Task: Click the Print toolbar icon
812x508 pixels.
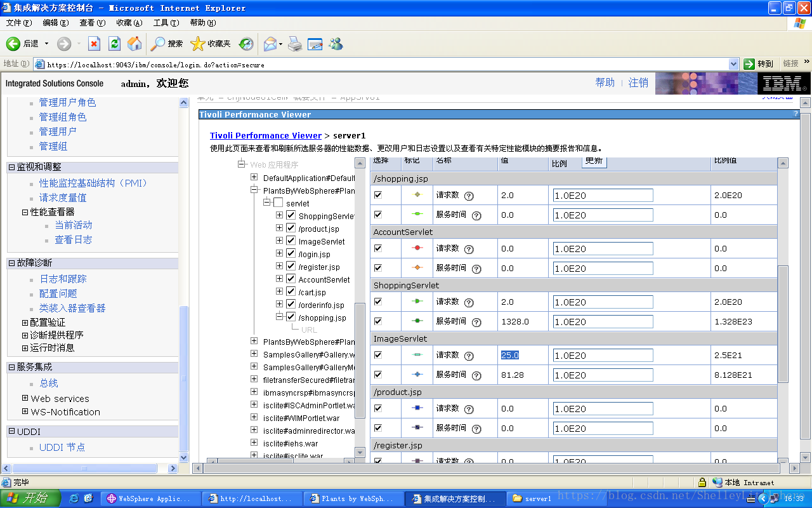Action: coord(295,43)
